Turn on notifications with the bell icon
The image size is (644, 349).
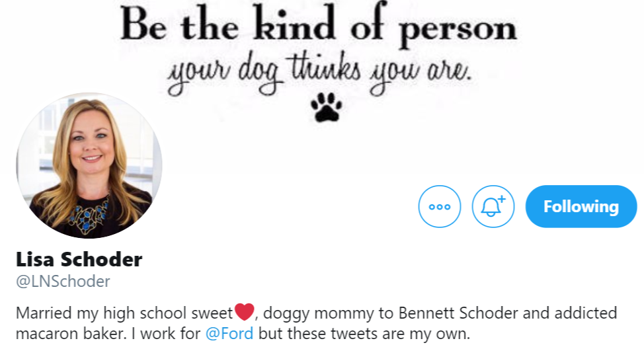point(493,206)
